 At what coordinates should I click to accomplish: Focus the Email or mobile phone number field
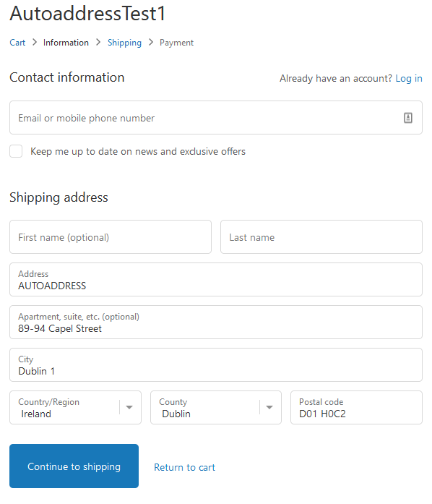pyautogui.click(x=216, y=118)
